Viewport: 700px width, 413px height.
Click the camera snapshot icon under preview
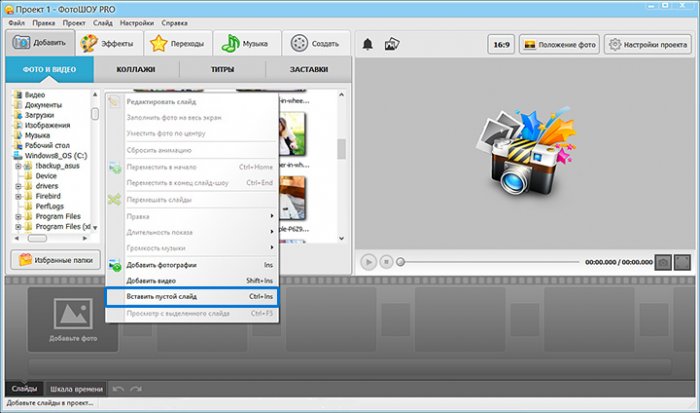coord(662,261)
